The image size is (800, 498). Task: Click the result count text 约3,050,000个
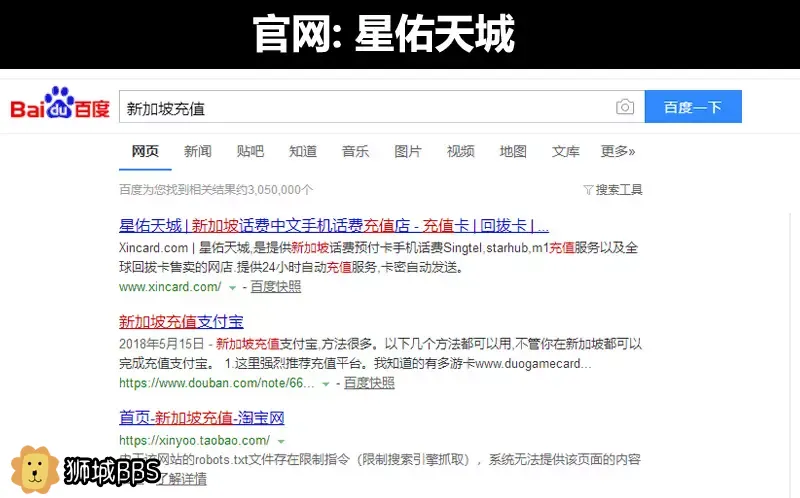(273, 190)
